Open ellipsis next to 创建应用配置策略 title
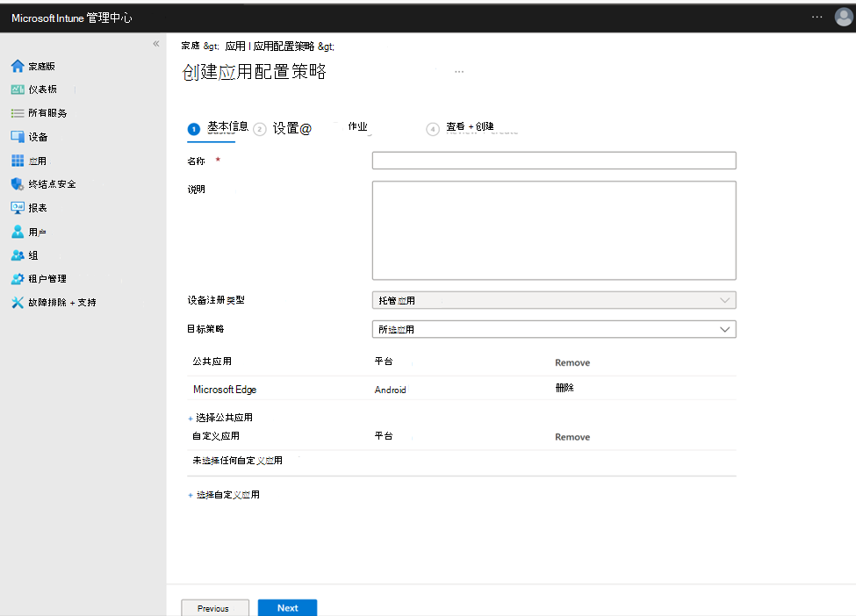The width and height of the screenshot is (856, 616). 459,71
